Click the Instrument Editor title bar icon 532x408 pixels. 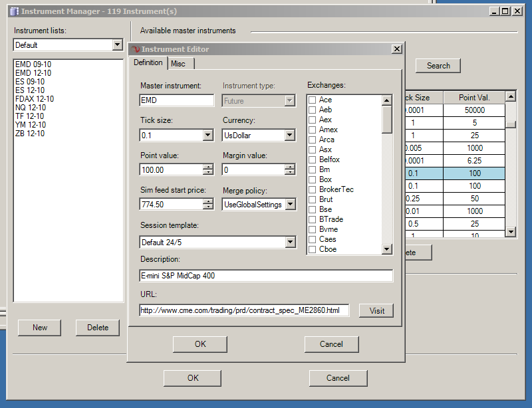pos(135,49)
